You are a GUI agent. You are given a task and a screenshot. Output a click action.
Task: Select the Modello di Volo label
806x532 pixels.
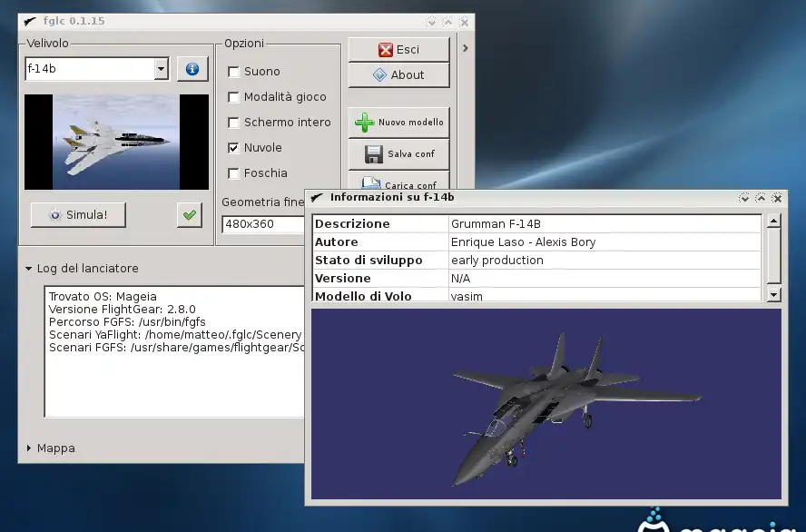click(363, 296)
